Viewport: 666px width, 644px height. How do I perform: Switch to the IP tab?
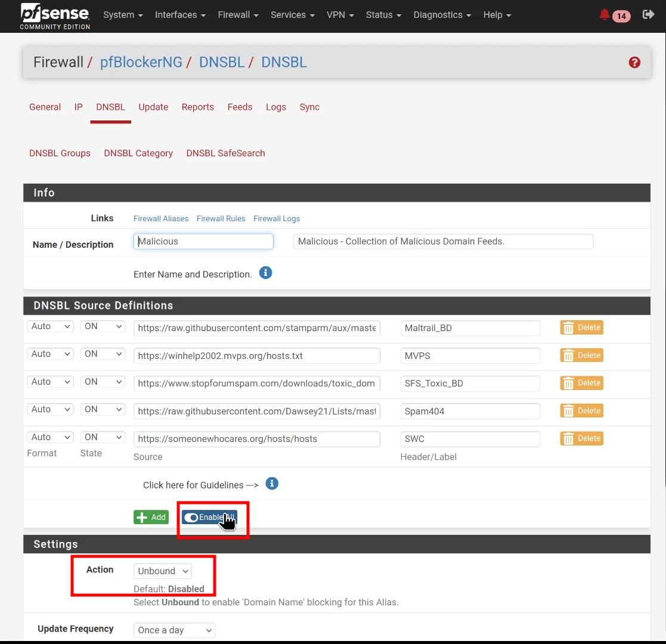pos(78,107)
